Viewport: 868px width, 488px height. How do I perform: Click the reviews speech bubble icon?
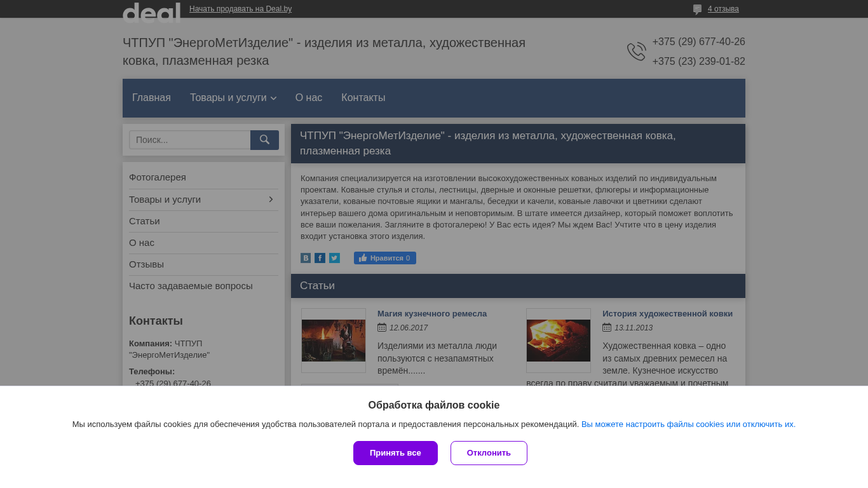(x=697, y=10)
